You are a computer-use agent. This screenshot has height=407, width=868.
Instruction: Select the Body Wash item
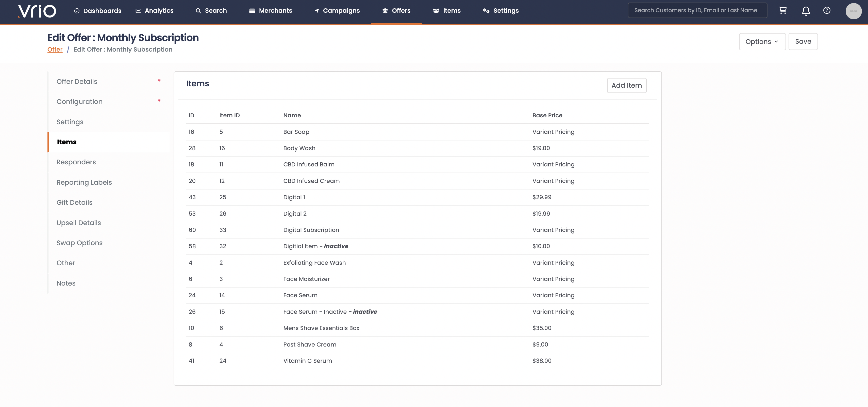click(x=418, y=148)
